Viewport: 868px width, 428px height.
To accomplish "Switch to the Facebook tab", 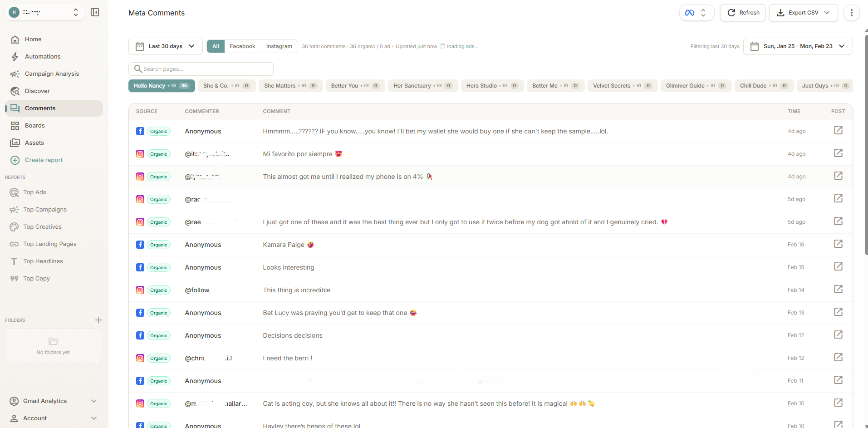I will (242, 46).
